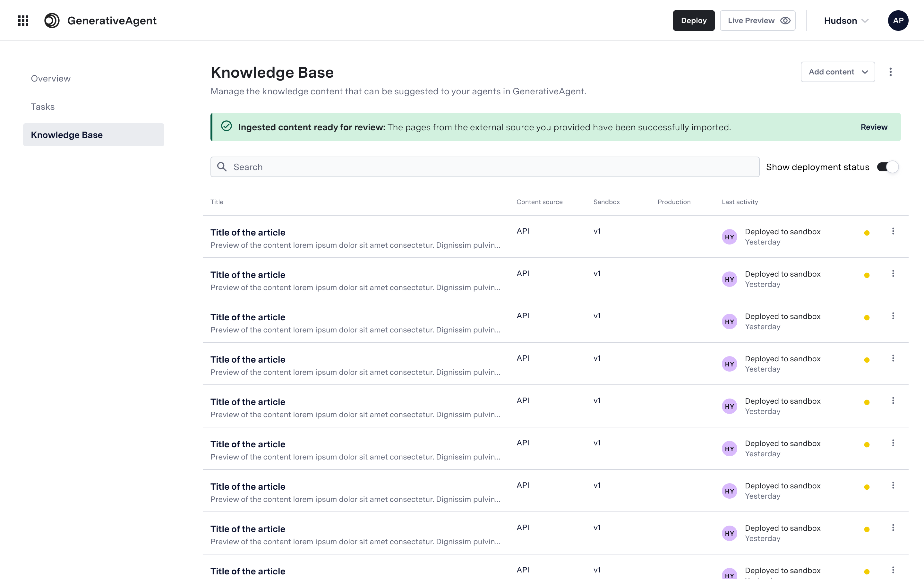924x584 pixels.
Task: Open the first article row's kebab menu
Action: pyautogui.click(x=893, y=231)
